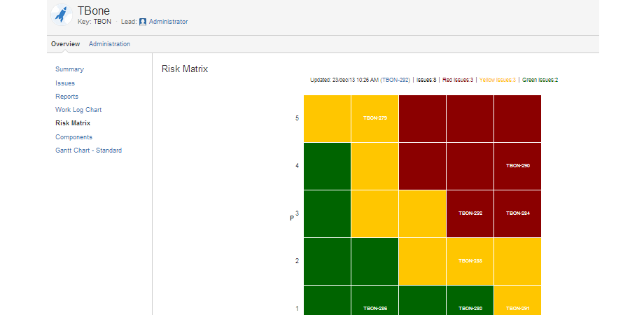Screen dimensions: 644x315
Task: Open issue TBON-288 in yellow cell
Action: click(x=470, y=260)
